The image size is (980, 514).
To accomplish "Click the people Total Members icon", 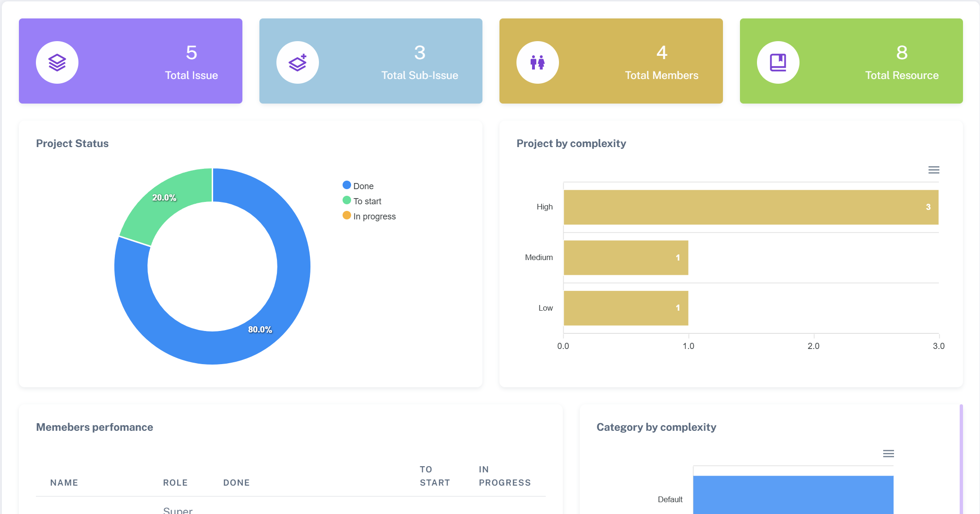I will click(x=538, y=62).
